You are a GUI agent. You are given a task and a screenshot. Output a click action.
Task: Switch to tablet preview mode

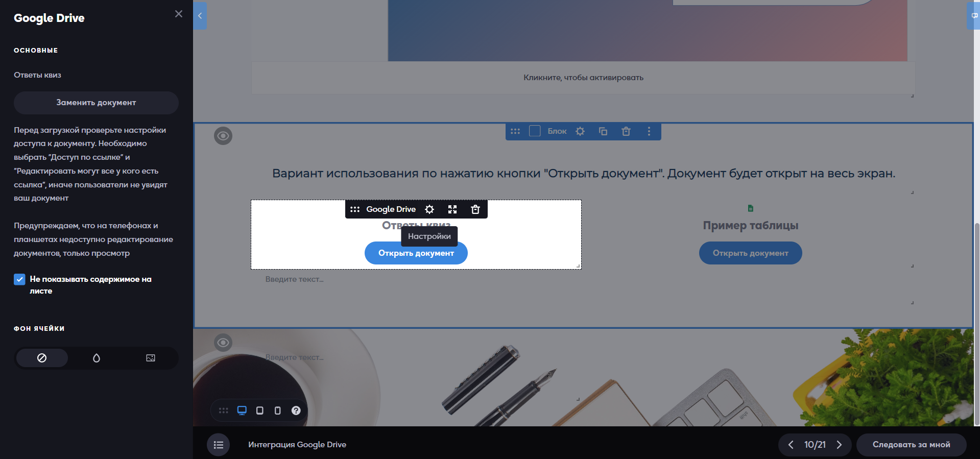(x=260, y=410)
